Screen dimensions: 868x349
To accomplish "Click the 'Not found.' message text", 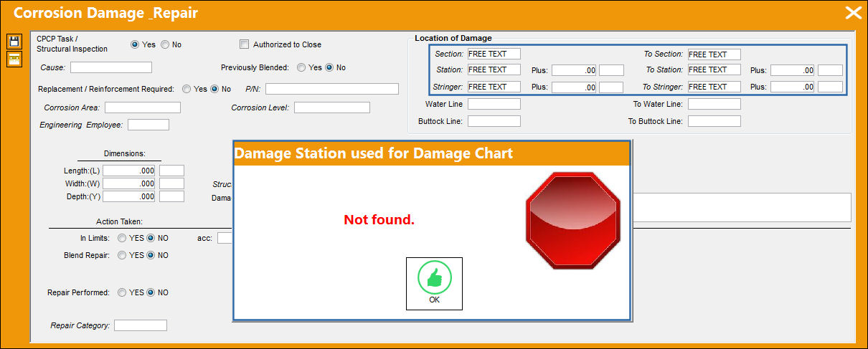I will [x=379, y=220].
